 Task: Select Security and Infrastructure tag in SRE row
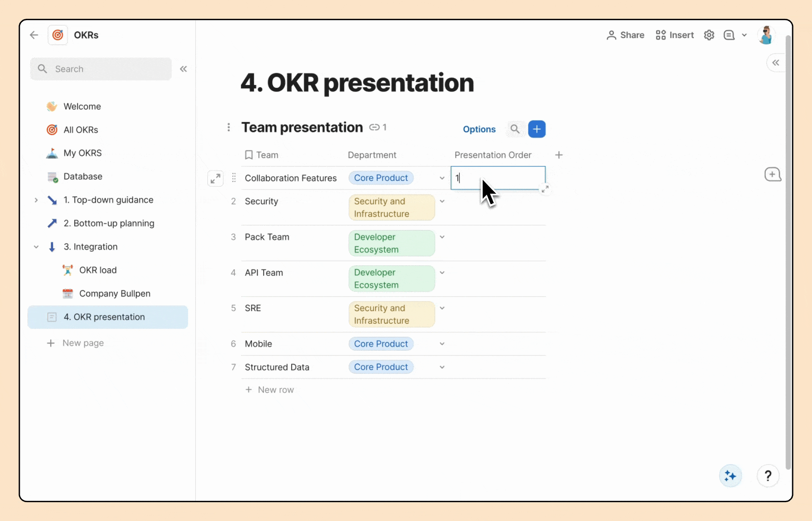pyautogui.click(x=392, y=315)
